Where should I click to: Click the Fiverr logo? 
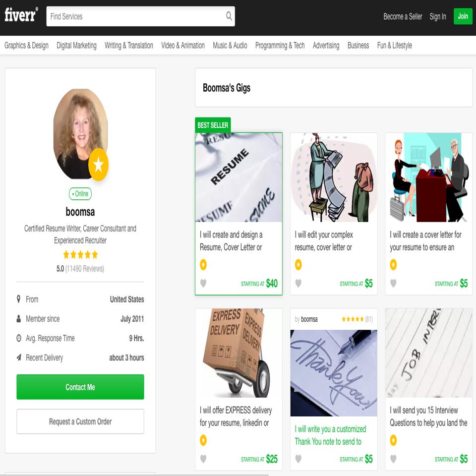coord(21,15)
